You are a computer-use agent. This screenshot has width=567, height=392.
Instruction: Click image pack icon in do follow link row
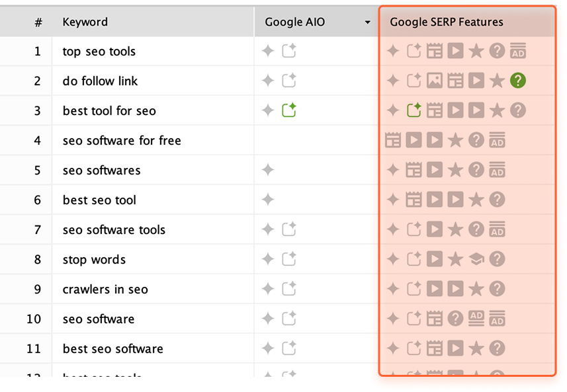click(434, 81)
